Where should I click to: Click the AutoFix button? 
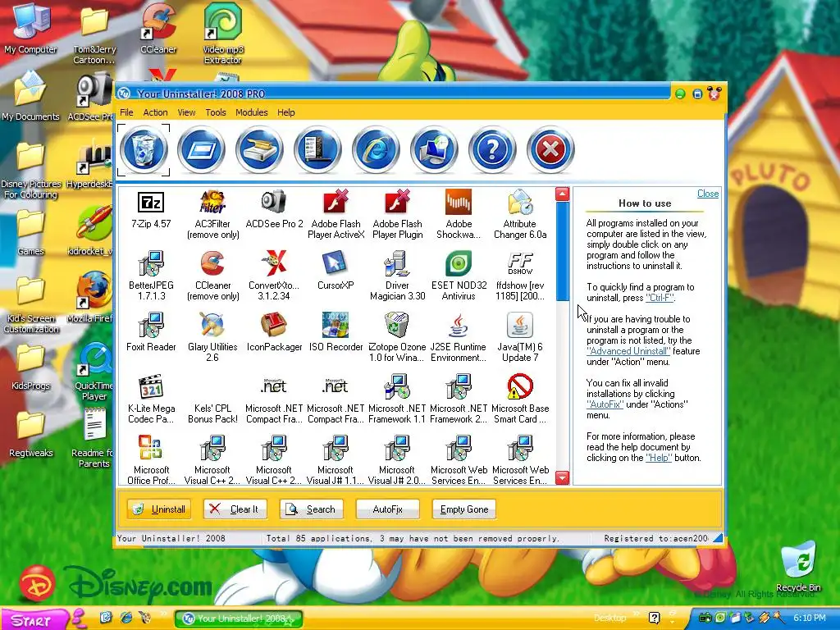tap(387, 509)
